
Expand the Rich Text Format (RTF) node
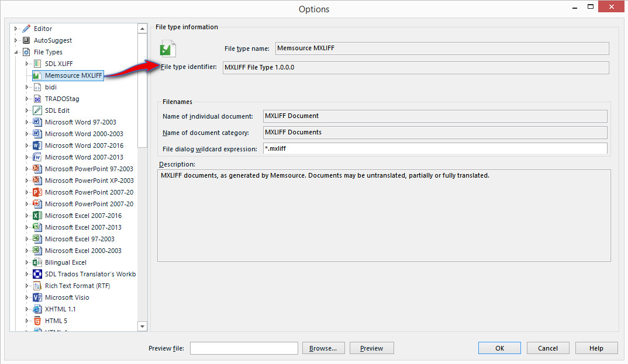pyautogui.click(x=26, y=285)
